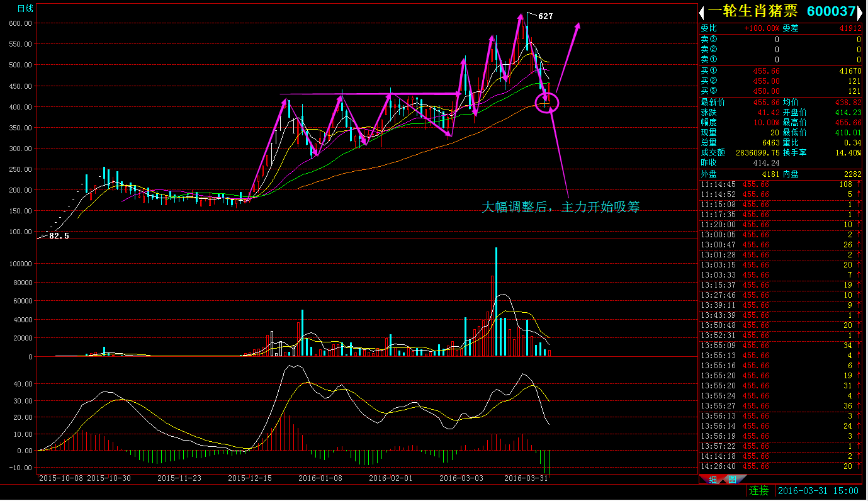Click the 100000 volume axis label
The height and width of the screenshot is (501, 868).
pyautogui.click(x=20, y=264)
